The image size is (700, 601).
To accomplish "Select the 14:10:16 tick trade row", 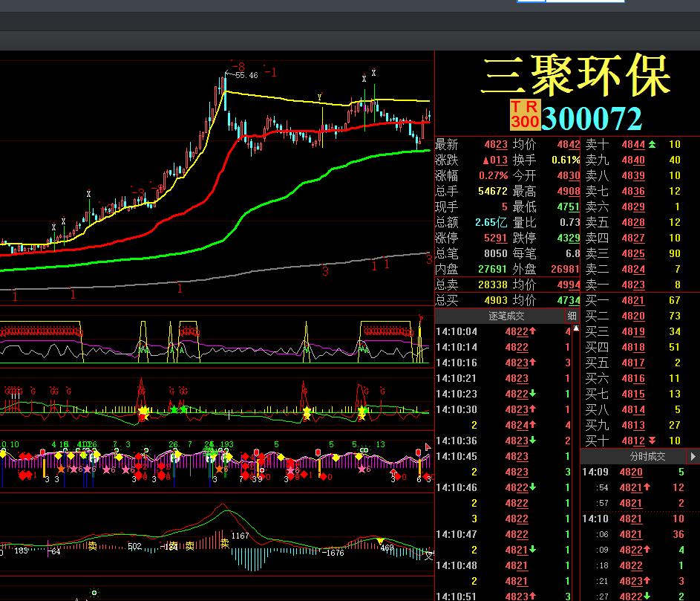I will coord(503,363).
